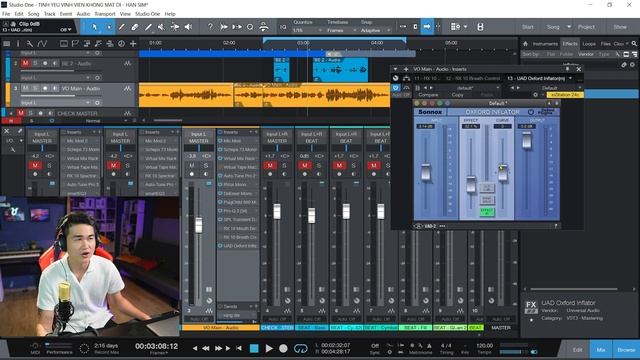The width and height of the screenshot is (640, 360).
Task: Select the Bend tool
Action: click(175, 27)
